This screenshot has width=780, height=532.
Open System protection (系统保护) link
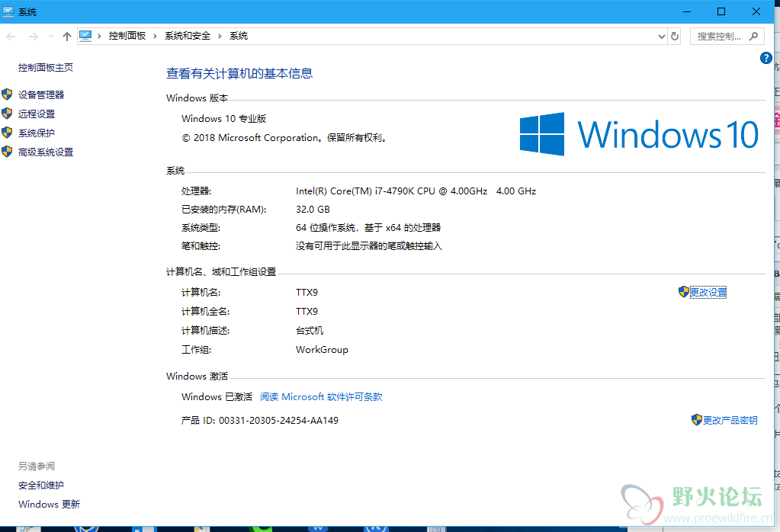pyautogui.click(x=37, y=133)
